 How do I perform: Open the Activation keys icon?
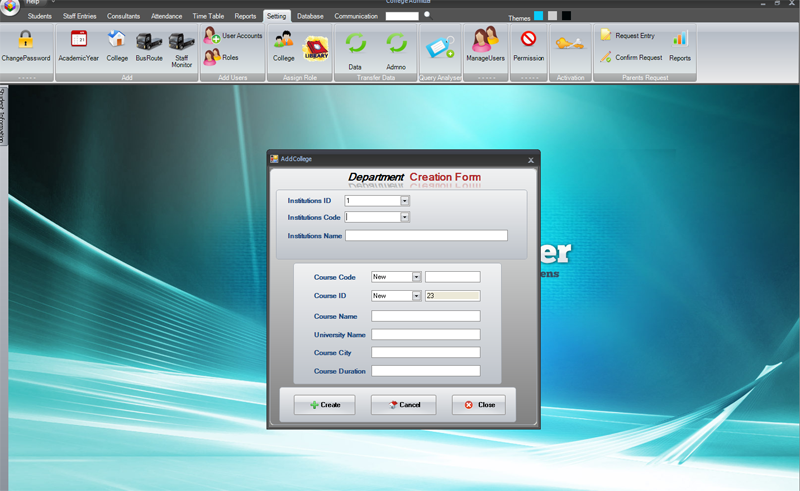tap(570, 43)
